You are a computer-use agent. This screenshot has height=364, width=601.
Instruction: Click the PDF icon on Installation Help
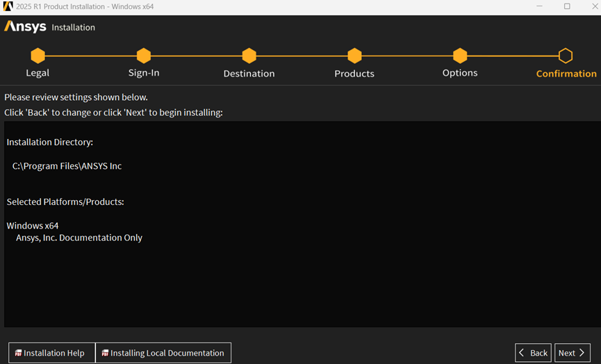[x=18, y=353]
